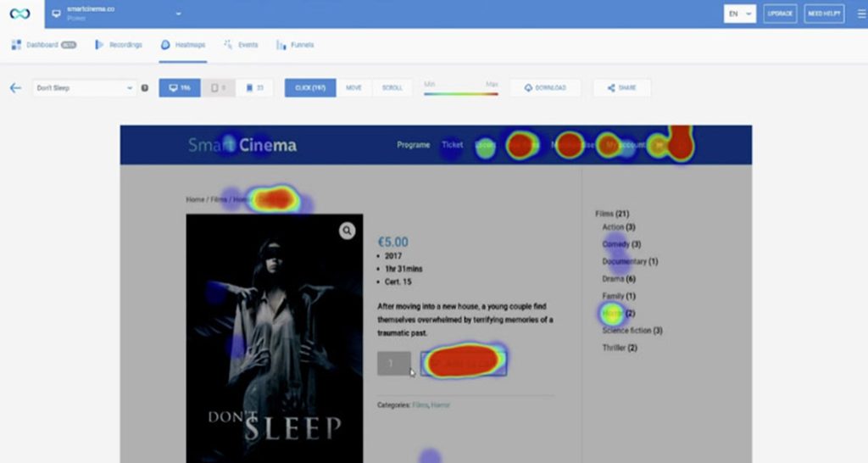Open the Don't Sleep page dropdown
868x463 pixels.
[x=84, y=87]
